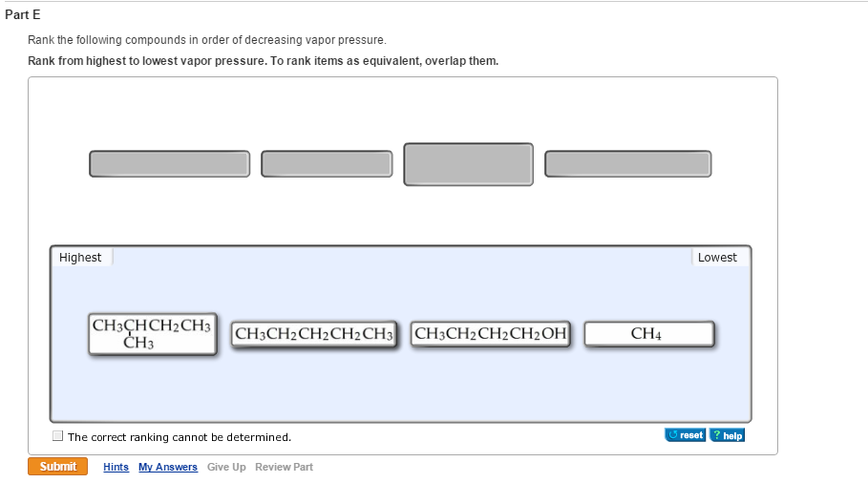
Task: Click the Give Up link
Action: tap(226, 467)
